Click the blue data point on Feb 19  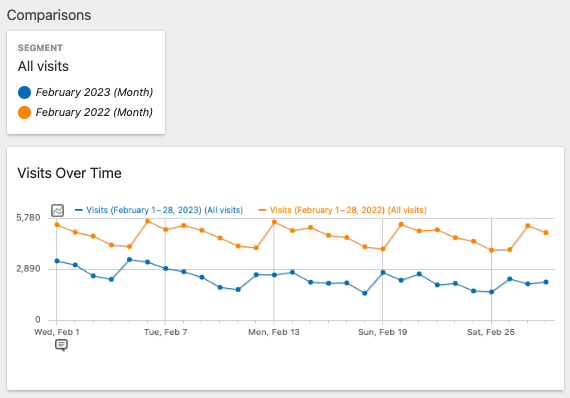pyautogui.click(x=383, y=273)
